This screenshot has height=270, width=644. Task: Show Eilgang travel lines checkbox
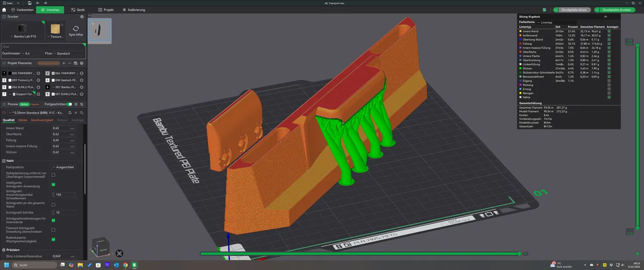tap(609, 81)
